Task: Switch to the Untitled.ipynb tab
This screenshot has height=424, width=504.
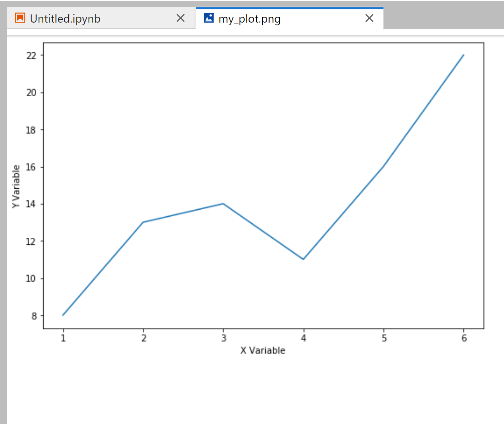Action: 65,19
